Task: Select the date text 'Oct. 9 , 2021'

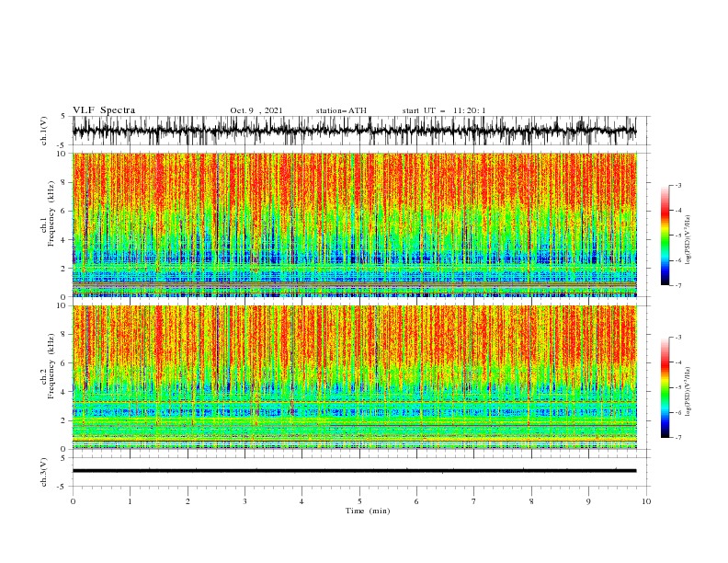Action: pos(256,110)
